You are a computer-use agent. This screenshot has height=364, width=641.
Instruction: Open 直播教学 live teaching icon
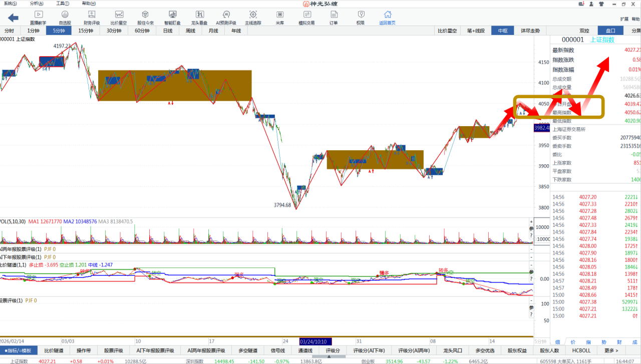click(39, 18)
